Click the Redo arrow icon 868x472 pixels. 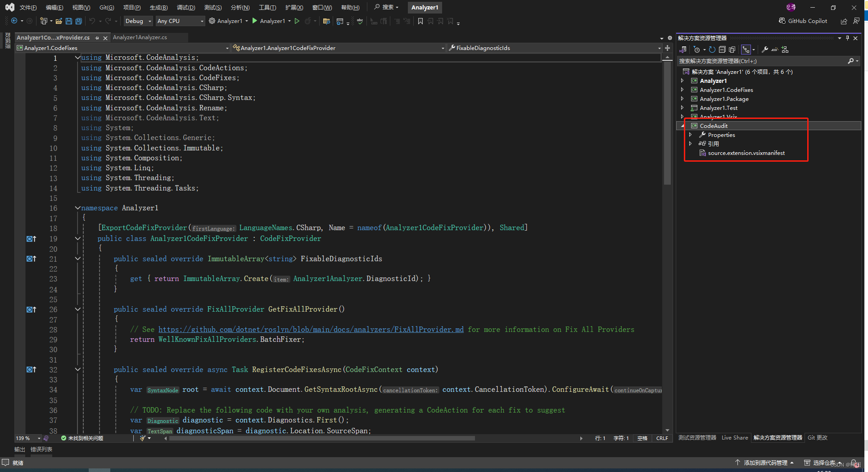point(108,21)
